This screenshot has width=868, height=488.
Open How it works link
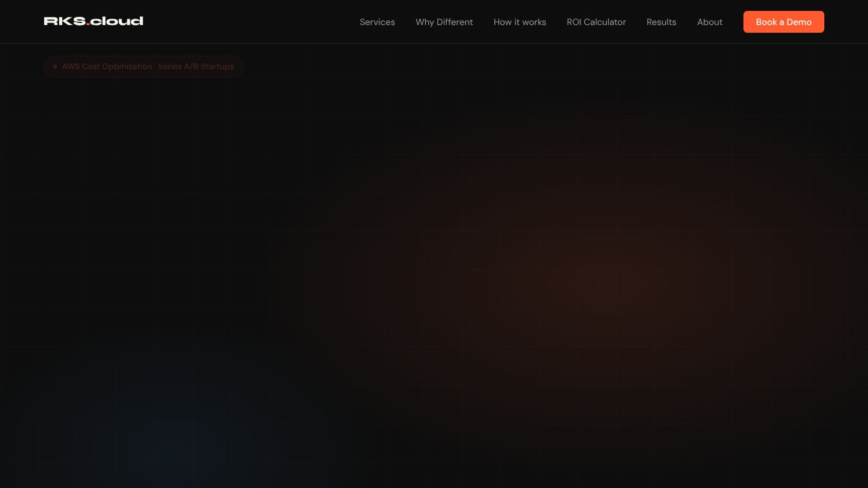tap(519, 22)
